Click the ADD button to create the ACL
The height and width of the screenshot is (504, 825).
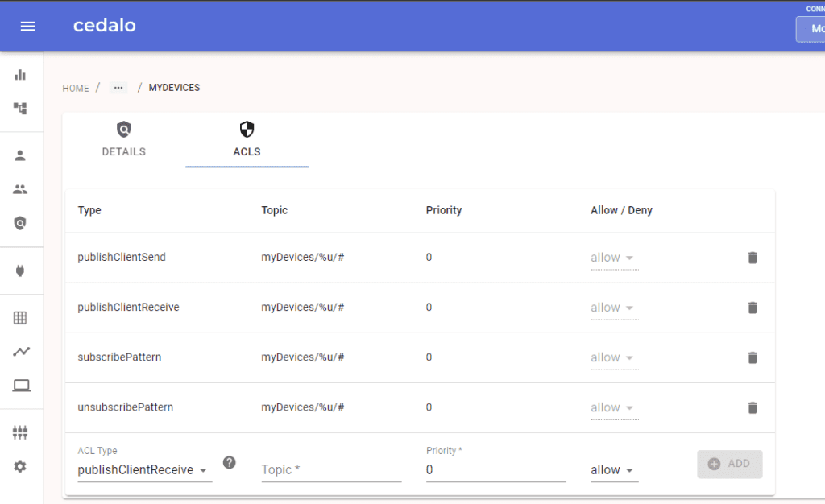coord(729,464)
